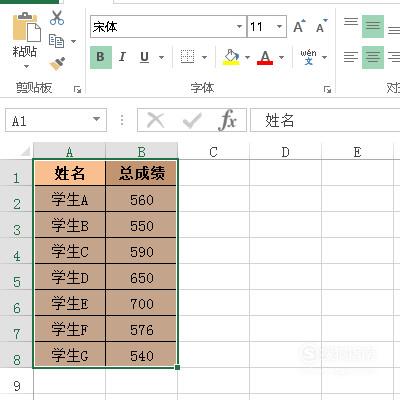The image size is (400, 400).
Task: Select column A header
Action: coord(69,152)
